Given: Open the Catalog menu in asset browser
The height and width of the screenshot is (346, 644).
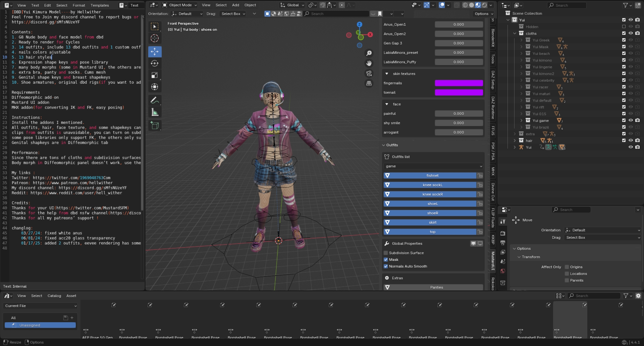Looking at the screenshot, I should click(54, 296).
